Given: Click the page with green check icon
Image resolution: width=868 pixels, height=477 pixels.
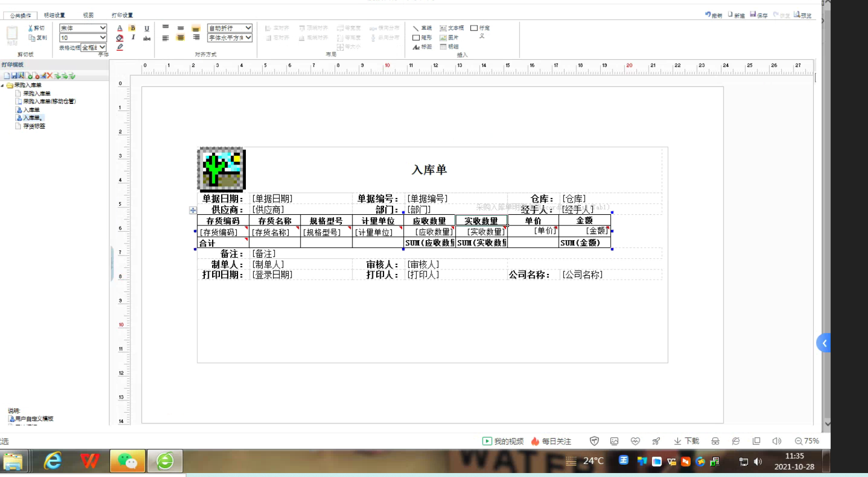Looking at the screenshot, I should 29,76.
